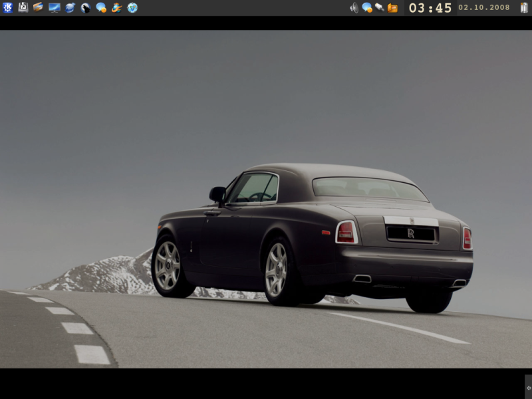Launch the Firefox web browser
Viewport: 532px width, 399px height.
click(117, 7)
